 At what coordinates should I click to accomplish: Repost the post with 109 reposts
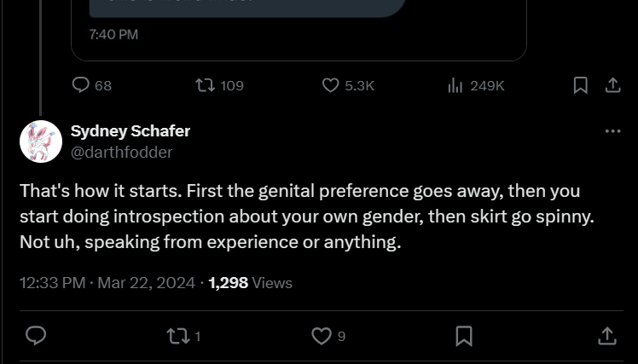pos(206,85)
